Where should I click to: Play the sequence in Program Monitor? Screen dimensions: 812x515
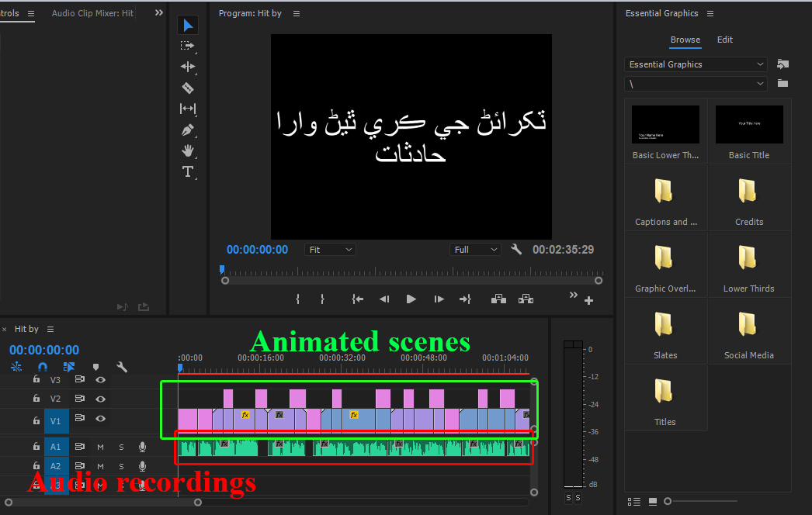[x=411, y=299]
